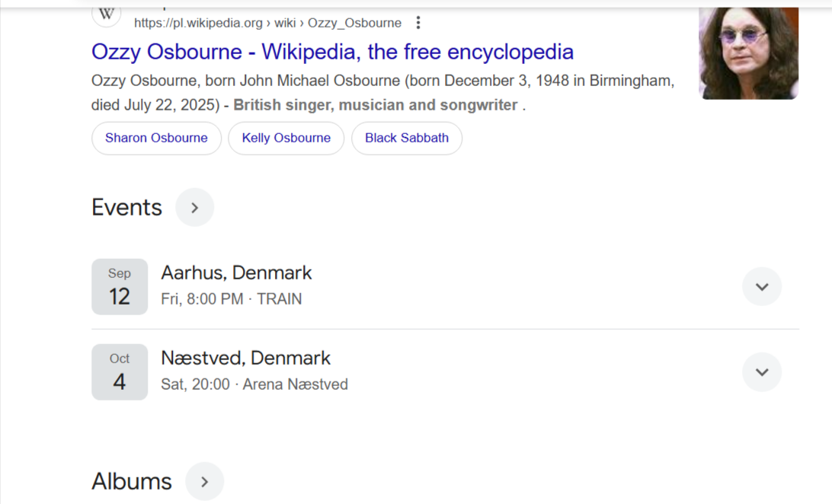Screen dimensions: 832x504
Task: Click the Events heading
Action: [126, 207]
